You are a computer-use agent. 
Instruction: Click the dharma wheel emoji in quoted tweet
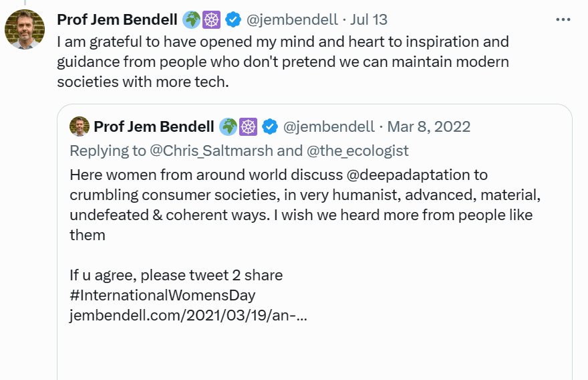(x=249, y=126)
